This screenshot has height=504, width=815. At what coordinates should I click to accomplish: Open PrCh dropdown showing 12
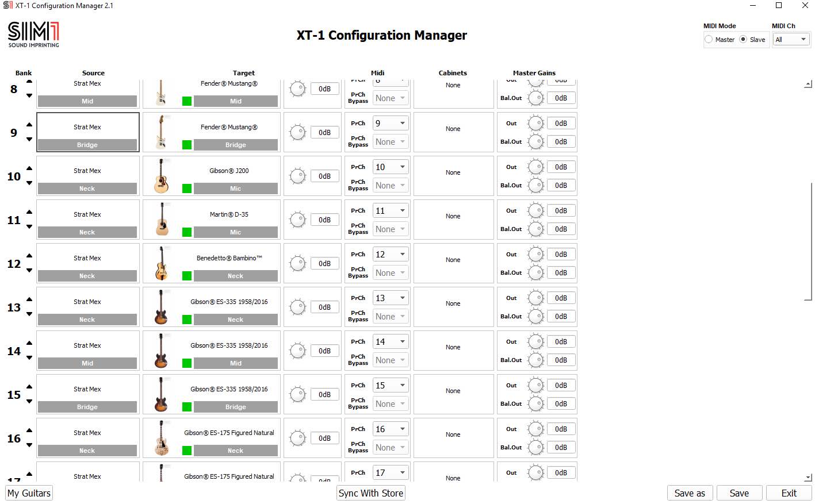[391, 254]
